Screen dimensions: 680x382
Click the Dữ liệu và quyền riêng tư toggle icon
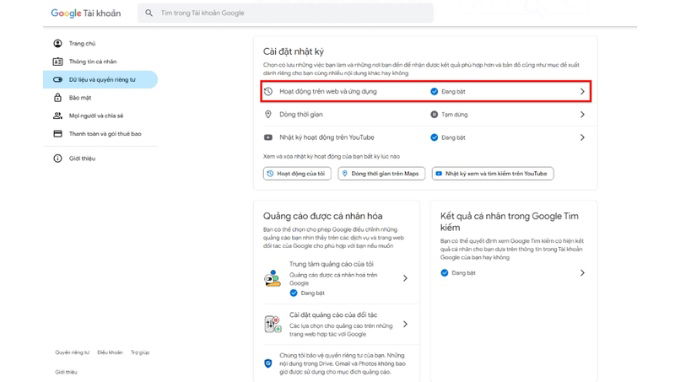(x=58, y=80)
